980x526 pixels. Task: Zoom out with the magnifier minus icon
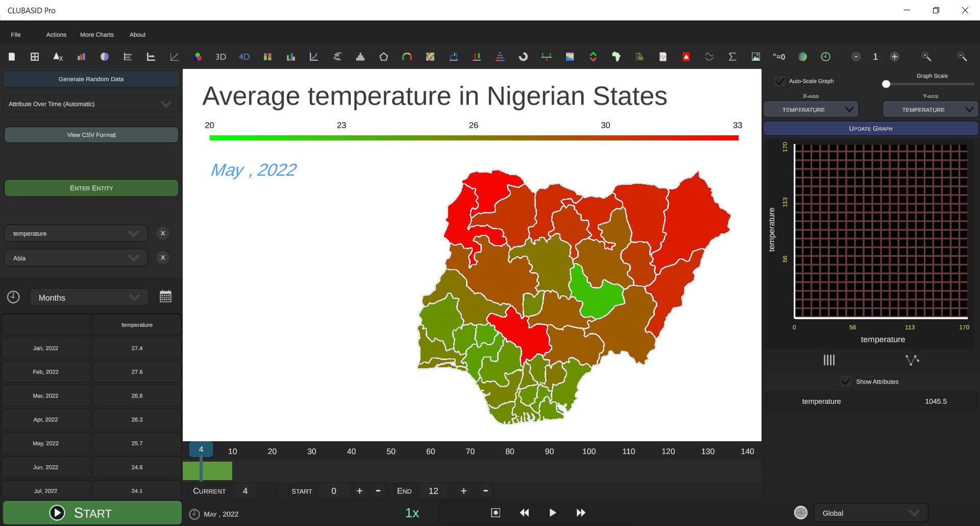point(962,57)
